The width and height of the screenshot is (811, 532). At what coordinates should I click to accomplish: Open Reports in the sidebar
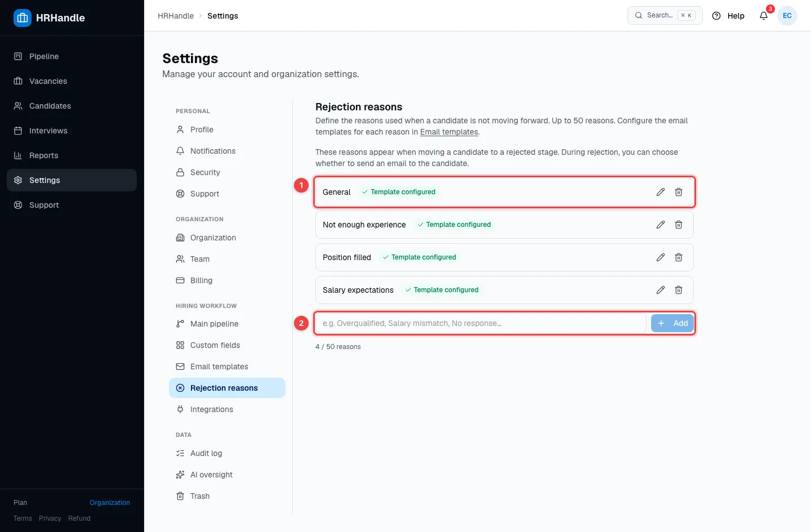(x=72, y=155)
